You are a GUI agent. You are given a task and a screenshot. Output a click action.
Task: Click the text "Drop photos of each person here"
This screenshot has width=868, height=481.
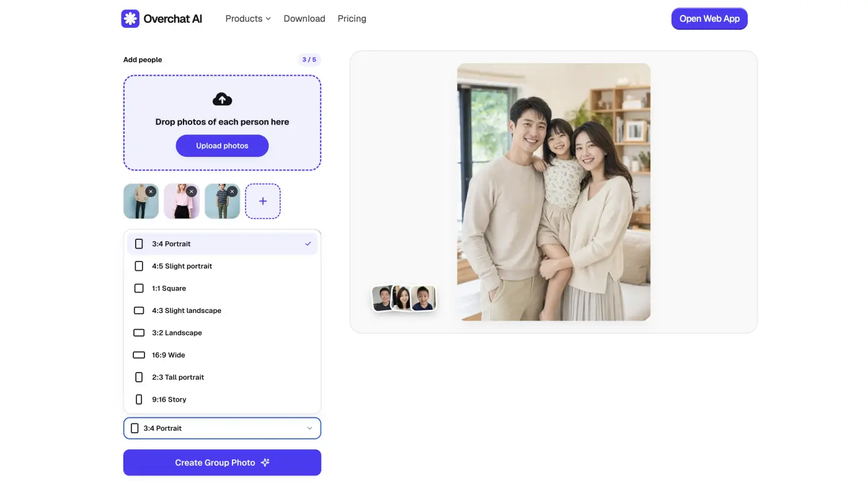click(x=222, y=122)
